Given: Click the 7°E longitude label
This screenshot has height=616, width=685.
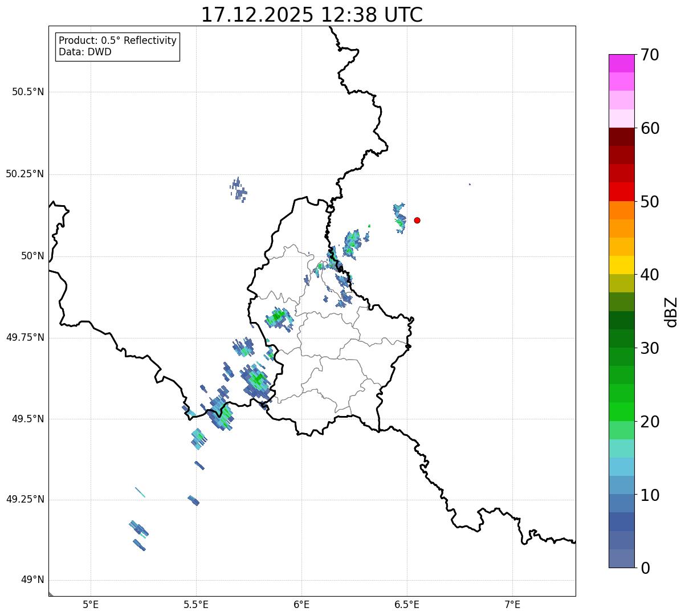Looking at the screenshot, I should [512, 604].
